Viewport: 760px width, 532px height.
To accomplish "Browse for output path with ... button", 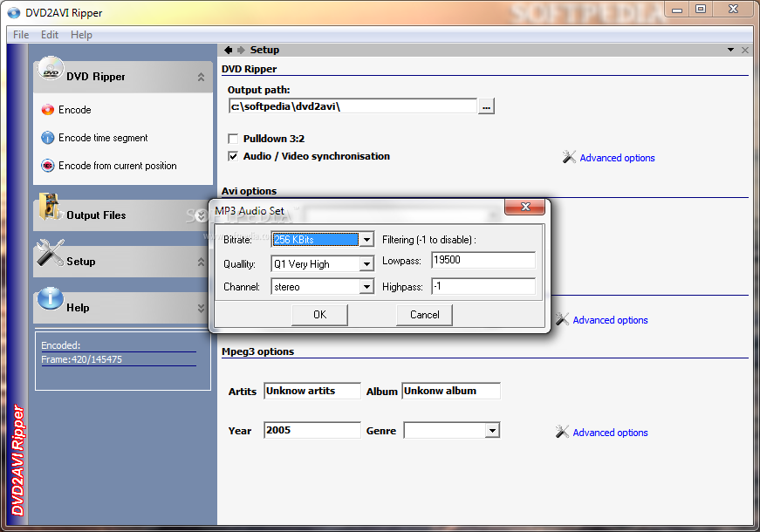I will pos(486,106).
